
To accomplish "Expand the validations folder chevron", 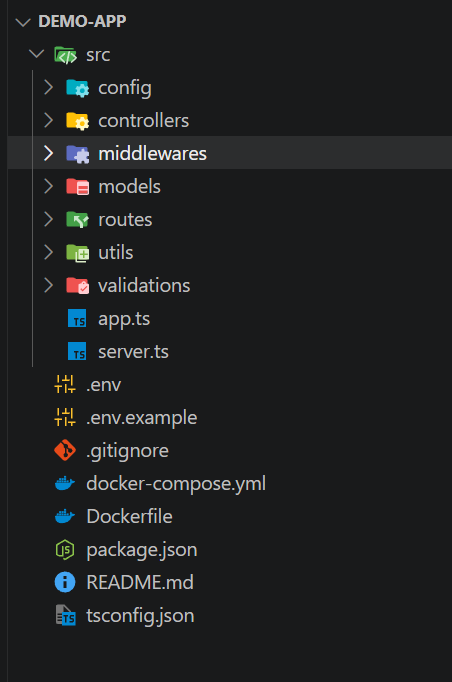I will pyautogui.click(x=48, y=285).
